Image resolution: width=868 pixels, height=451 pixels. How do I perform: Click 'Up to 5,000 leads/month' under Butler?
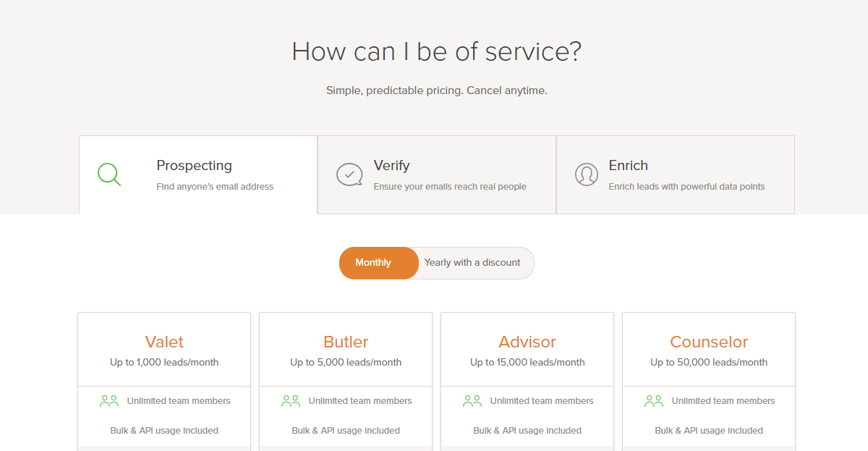point(345,362)
